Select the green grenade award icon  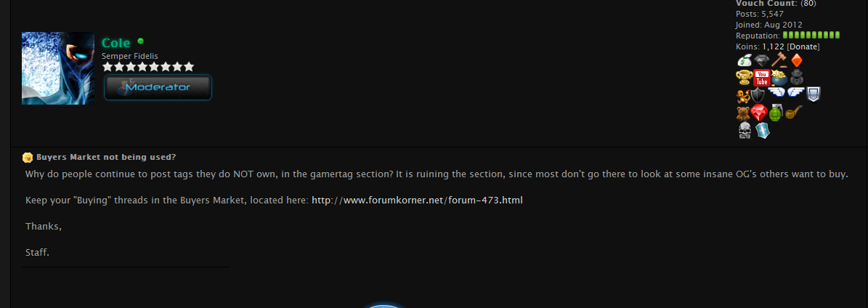pyautogui.click(x=776, y=113)
